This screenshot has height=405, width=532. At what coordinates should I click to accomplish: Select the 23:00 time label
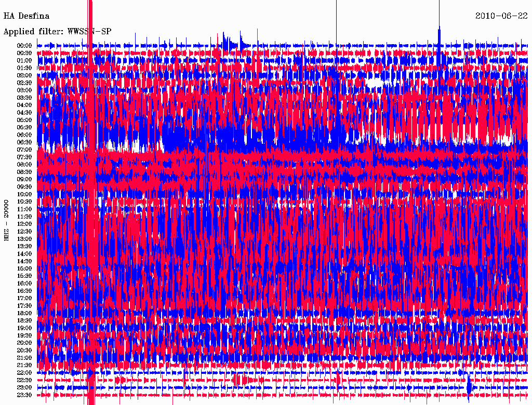point(24,387)
